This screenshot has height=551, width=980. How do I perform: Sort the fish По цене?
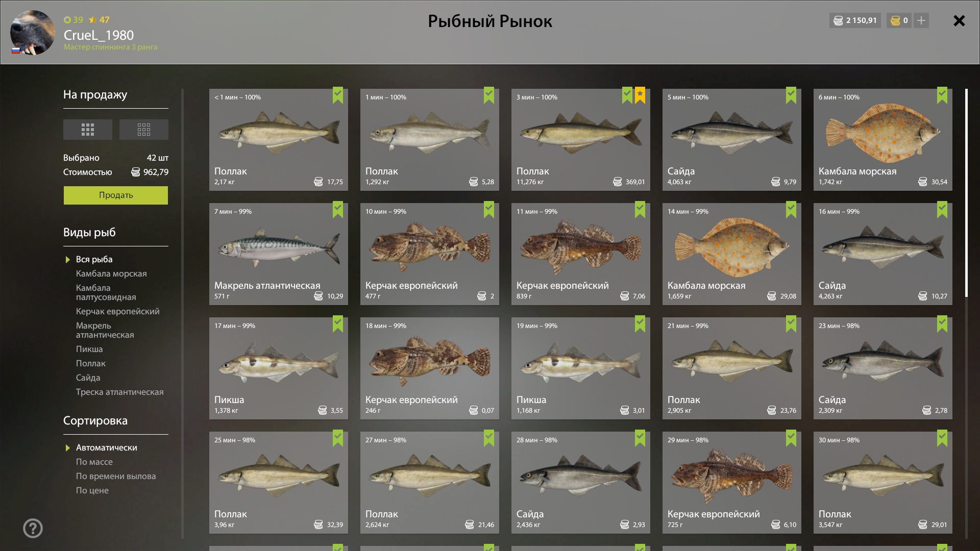[x=92, y=490]
